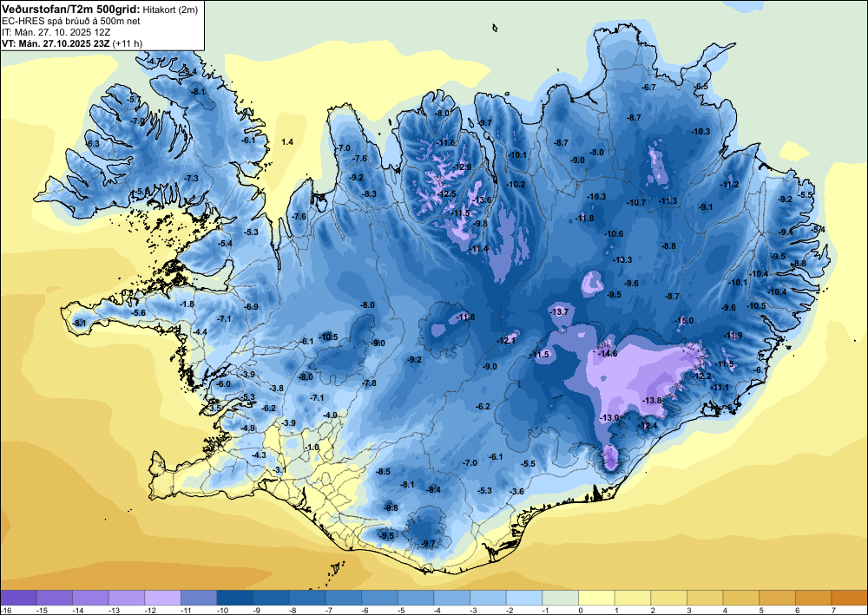
Task: Click the legend swatch between 3 and 4
Action: [705, 598]
